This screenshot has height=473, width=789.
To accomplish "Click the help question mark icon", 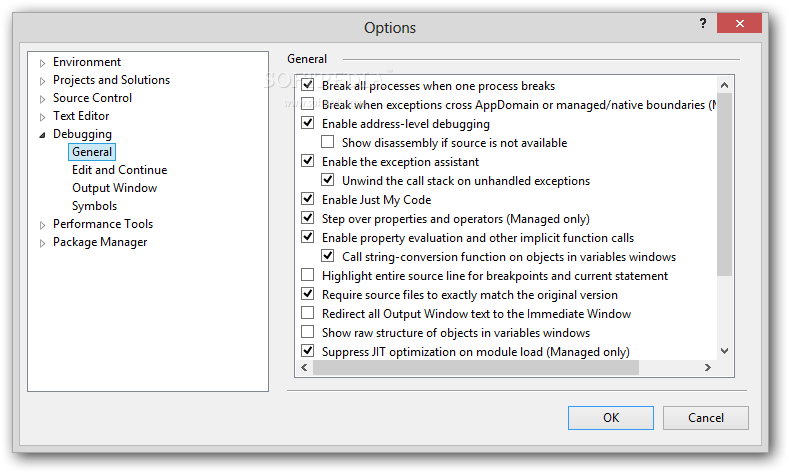I will [702, 23].
